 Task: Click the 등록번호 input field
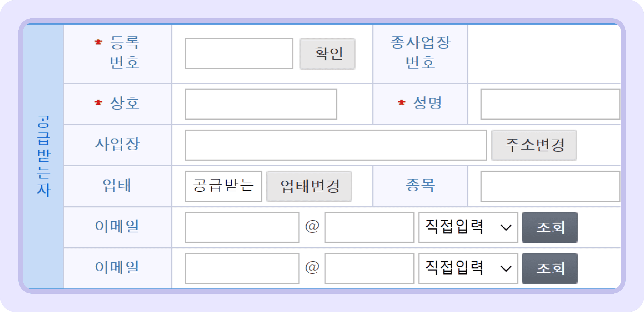pyautogui.click(x=239, y=54)
